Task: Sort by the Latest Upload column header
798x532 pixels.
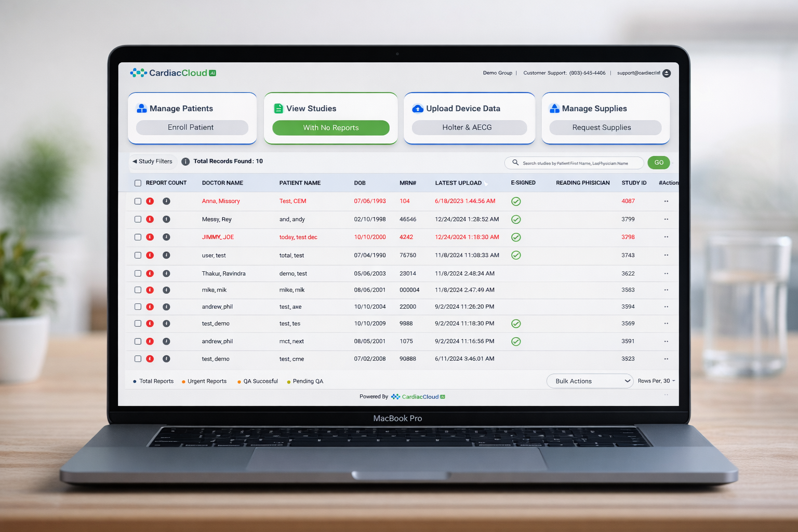Action: coord(458,183)
